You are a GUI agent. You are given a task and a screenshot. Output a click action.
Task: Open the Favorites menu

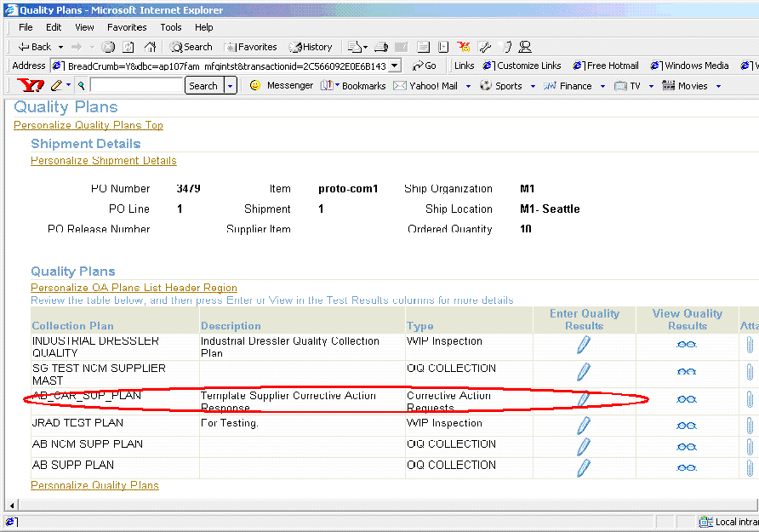(127, 27)
